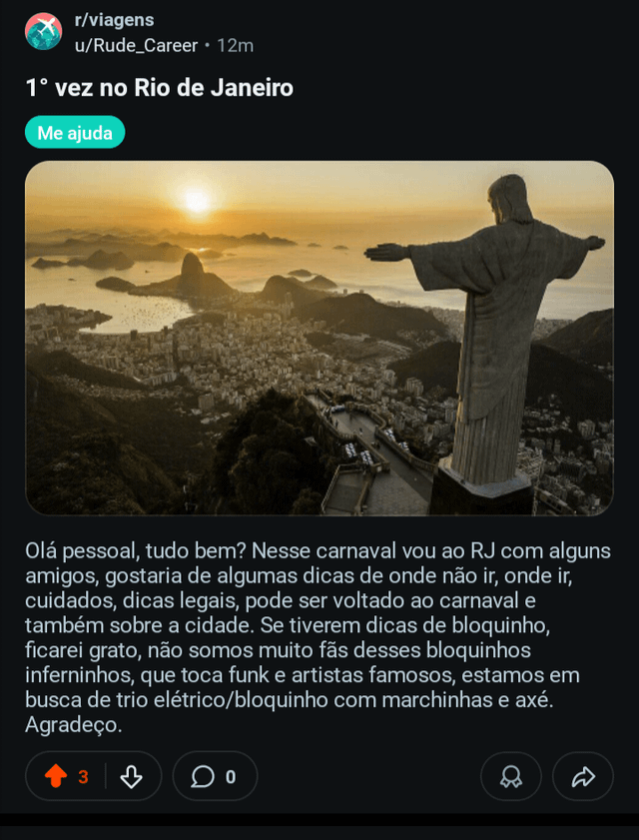Open comments via the speech bubble icon

[x=203, y=777]
